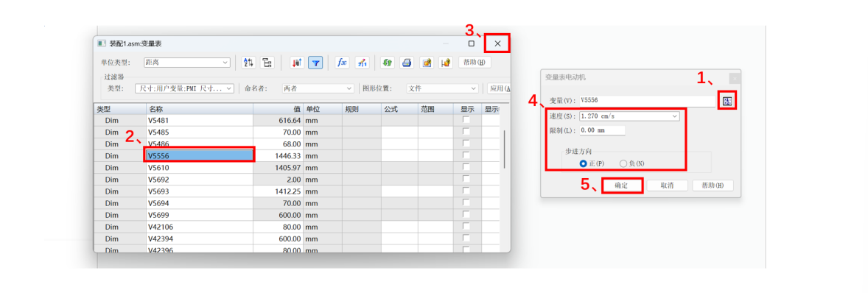Click the 应用 filter button
The image size is (868, 293).
[499, 88]
